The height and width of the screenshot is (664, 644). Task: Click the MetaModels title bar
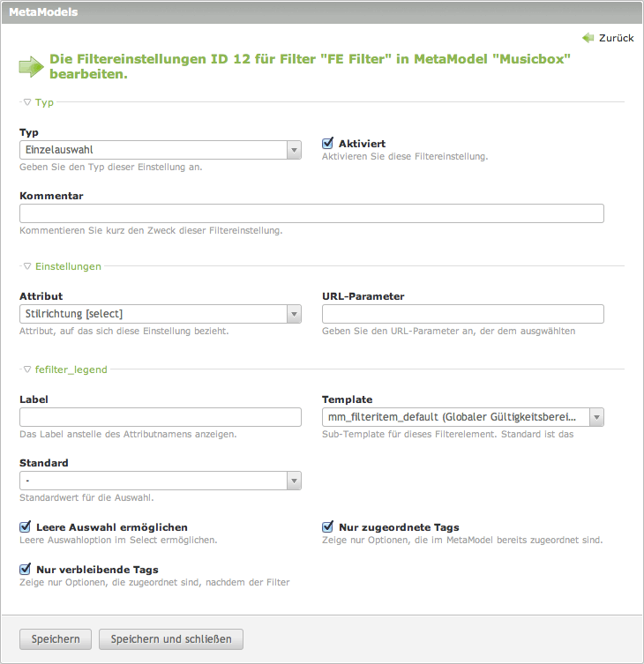(322, 12)
